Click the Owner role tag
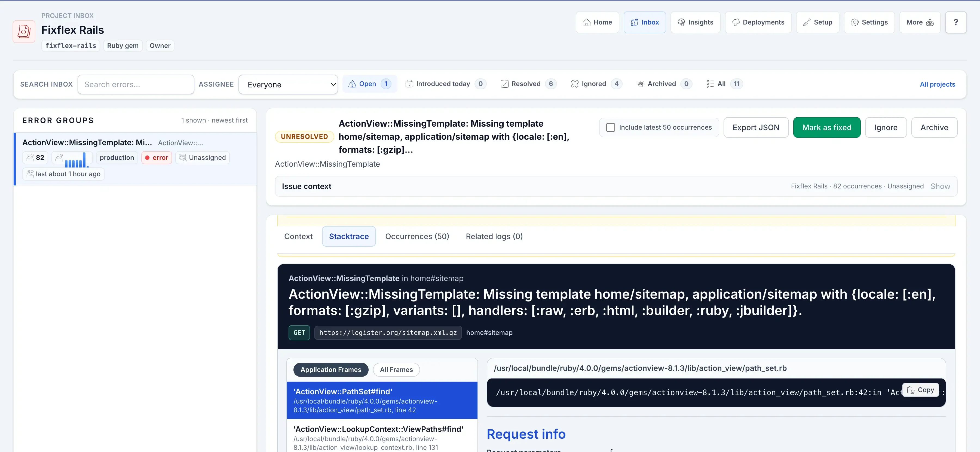Image resolution: width=980 pixels, height=452 pixels. coord(160,46)
